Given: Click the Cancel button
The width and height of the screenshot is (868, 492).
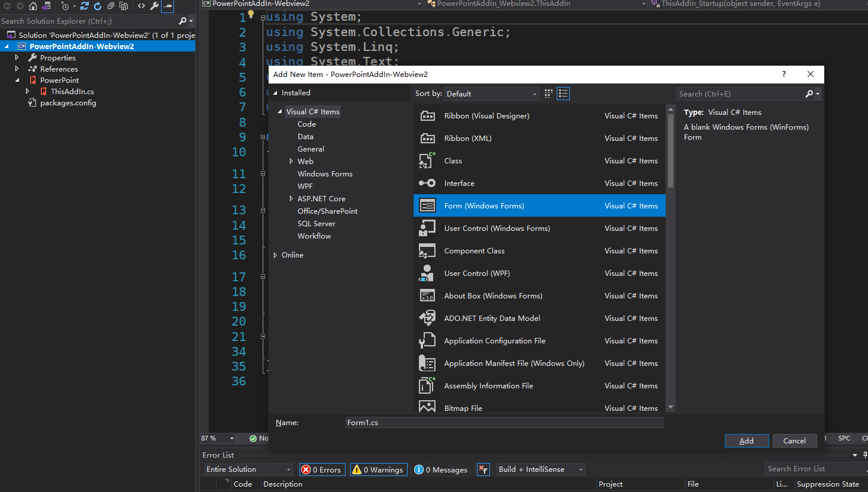Looking at the screenshot, I should pos(795,440).
